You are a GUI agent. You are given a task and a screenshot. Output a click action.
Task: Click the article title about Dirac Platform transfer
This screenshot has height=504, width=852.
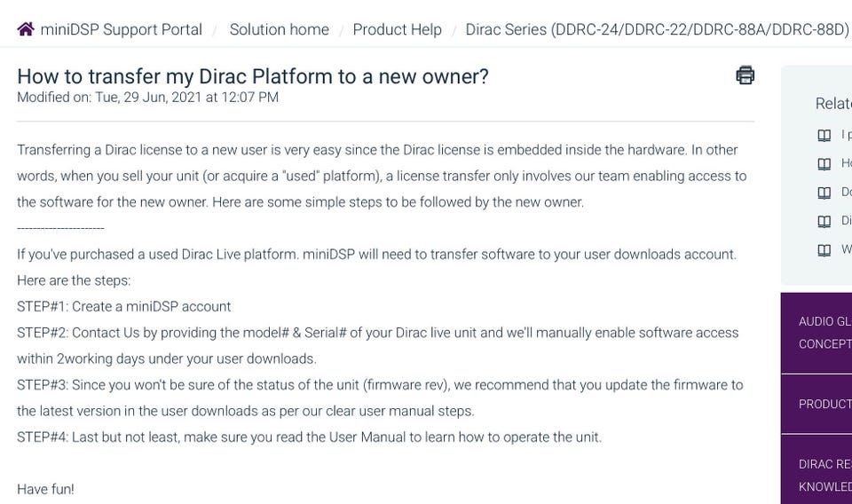point(253,76)
